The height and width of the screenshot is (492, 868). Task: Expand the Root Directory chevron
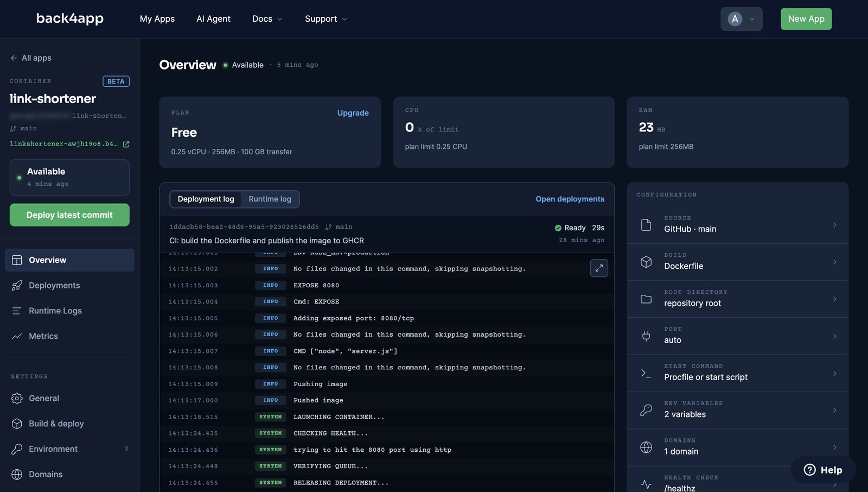tap(835, 299)
